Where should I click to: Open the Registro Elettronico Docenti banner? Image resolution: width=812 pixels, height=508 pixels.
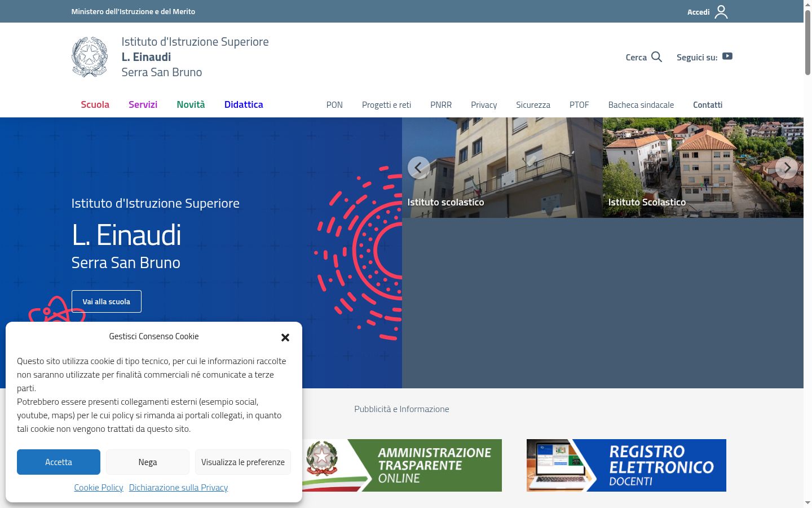(x=626, y=465)
